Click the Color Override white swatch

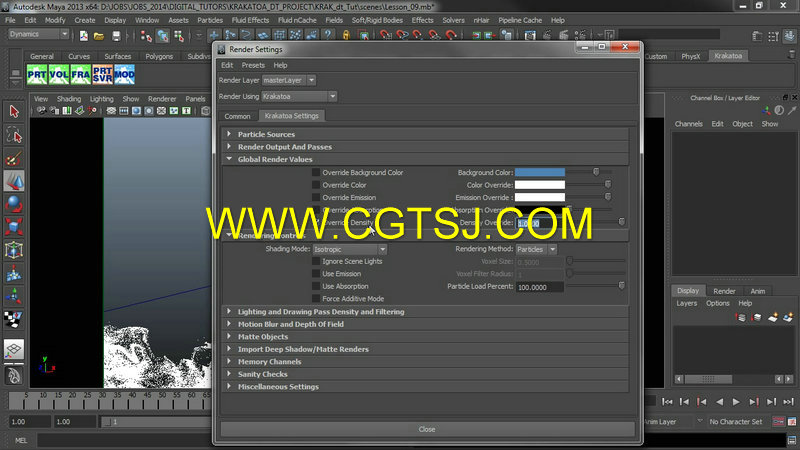pos(540,185)
